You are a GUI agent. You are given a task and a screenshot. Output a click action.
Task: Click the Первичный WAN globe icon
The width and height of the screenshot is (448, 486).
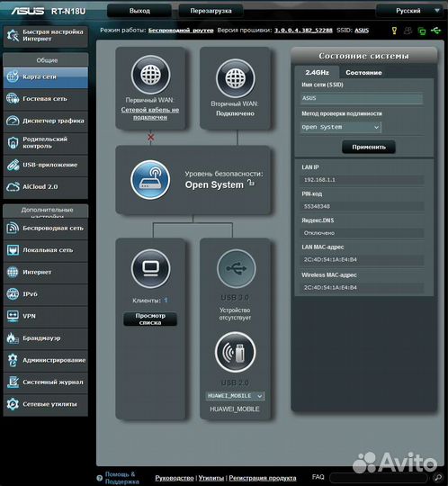coord(150,75)
